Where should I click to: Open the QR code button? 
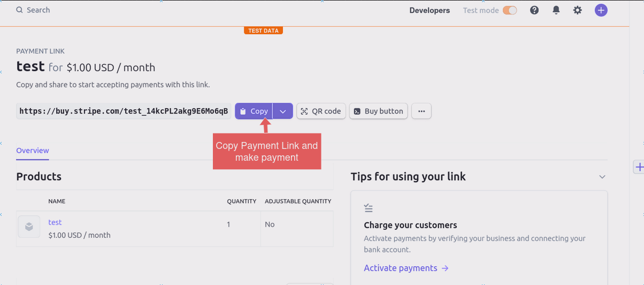321,111
